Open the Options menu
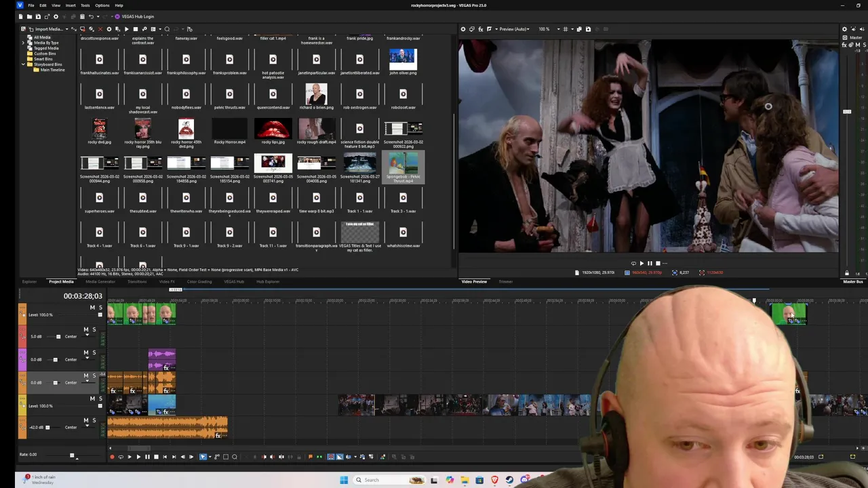 pyautogui.click(x=102, y=5)
